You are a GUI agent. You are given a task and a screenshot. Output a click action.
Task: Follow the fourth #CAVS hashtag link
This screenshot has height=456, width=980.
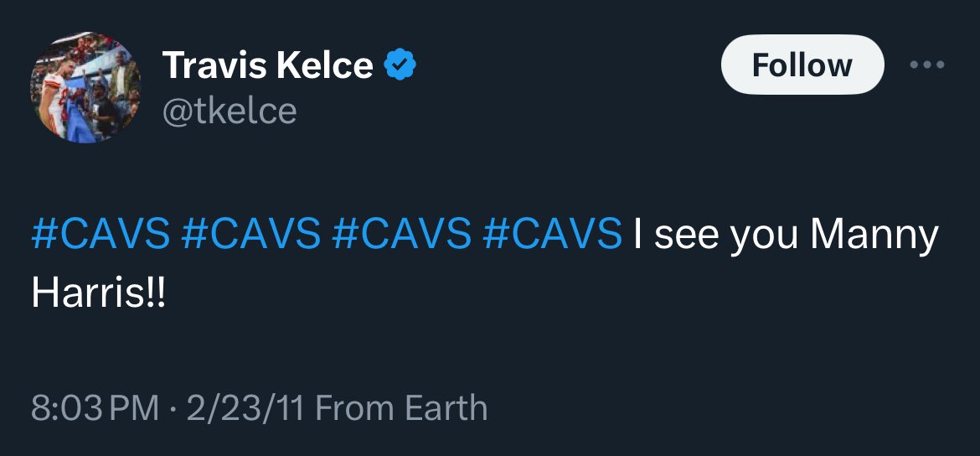tap(553, 236)
